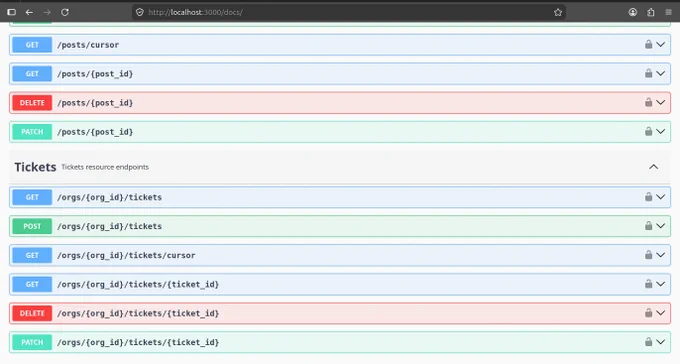Click the PATCH badge on /orgs/{org_id}/tickets/{ticket_id}

(x=32, y=342)
